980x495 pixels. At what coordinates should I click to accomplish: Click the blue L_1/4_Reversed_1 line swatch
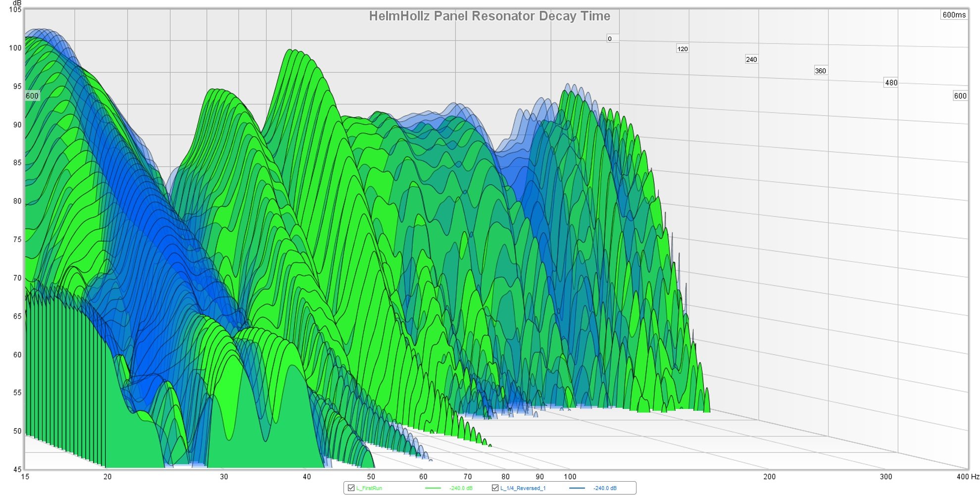coord(577,488)
